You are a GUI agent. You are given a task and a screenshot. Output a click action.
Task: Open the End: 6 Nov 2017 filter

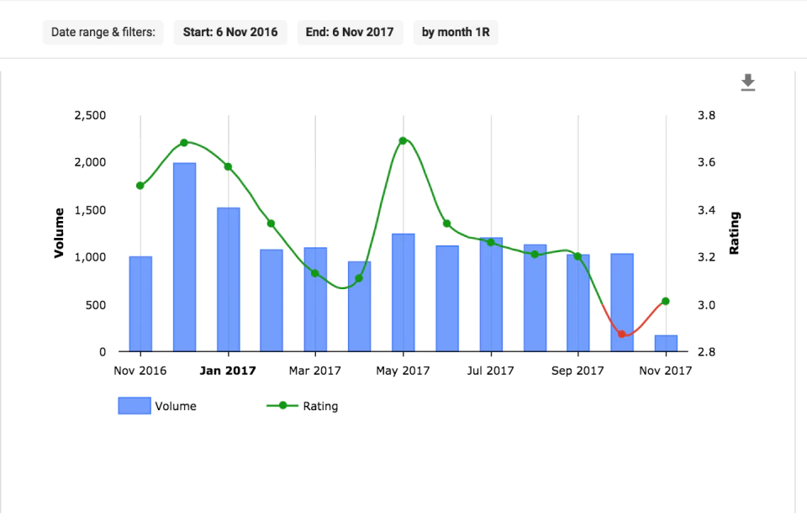point(350,33)
